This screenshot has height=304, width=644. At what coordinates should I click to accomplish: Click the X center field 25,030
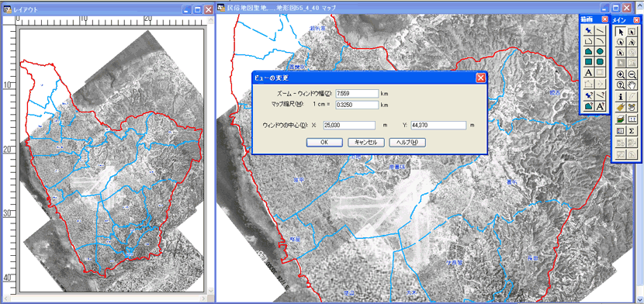(x=349, y=125)
